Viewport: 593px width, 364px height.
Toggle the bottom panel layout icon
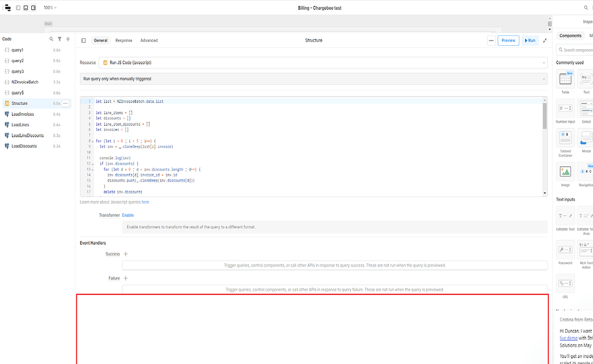tap(26, 8)
